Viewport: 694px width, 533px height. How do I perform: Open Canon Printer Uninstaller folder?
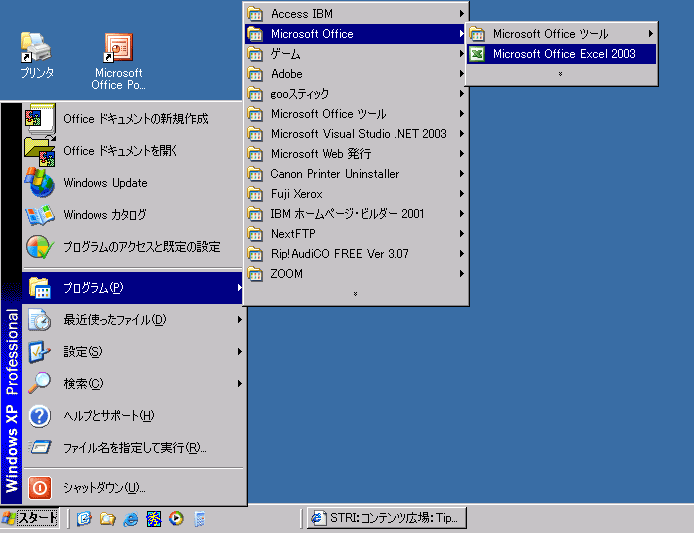pyautogui.click(x=356, y=174)
